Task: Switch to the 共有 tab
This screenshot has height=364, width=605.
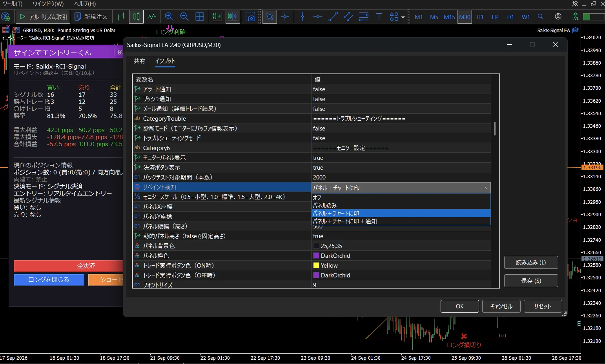Action: click(139, 61)
